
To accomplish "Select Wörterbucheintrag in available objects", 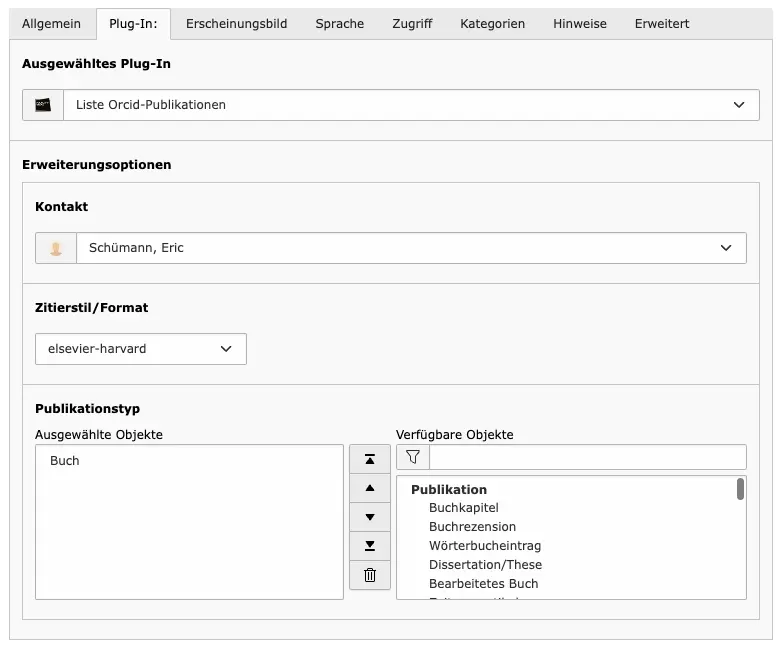I will [x=484, y=546].
